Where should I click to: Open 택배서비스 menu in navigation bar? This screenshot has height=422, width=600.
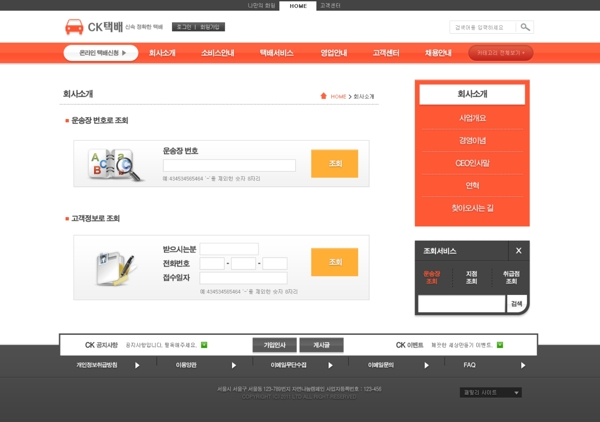click(x=276, y=53)
